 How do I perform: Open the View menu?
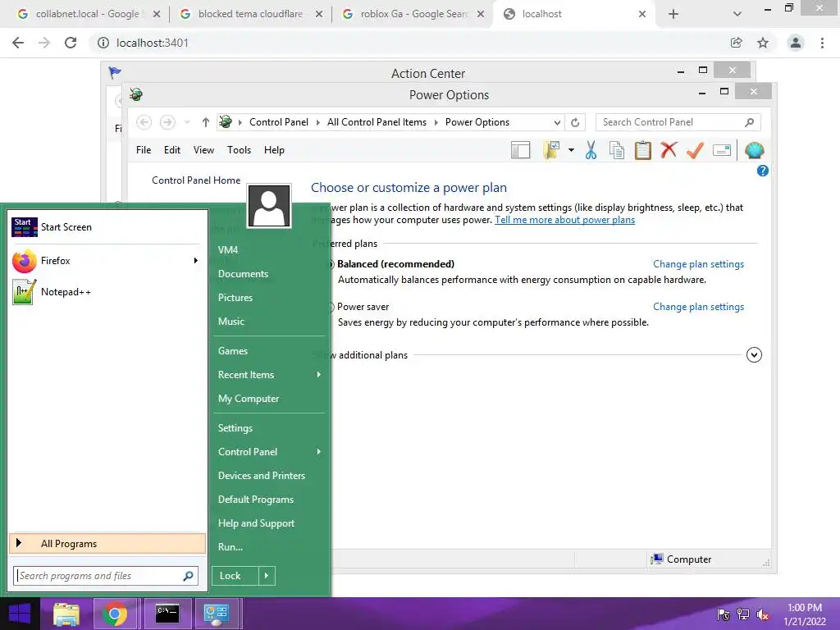pyautogui.click(x=203, y=151)
